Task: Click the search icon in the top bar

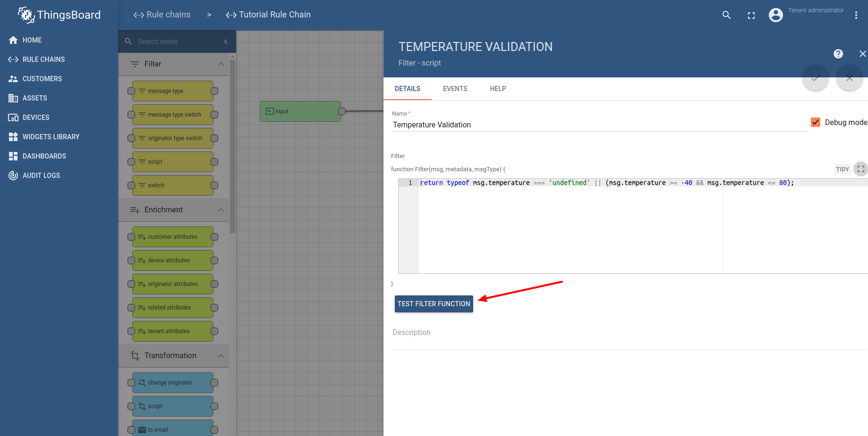Action: point(727,15)
